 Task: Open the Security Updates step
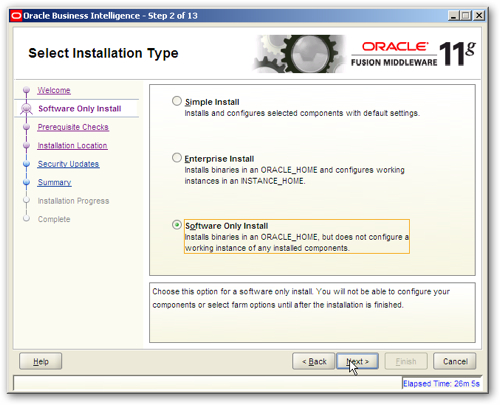(x=68, y=164)
